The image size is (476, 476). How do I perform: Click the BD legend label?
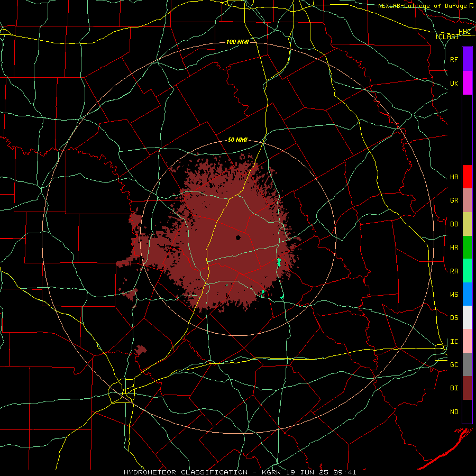coord(454,224)
